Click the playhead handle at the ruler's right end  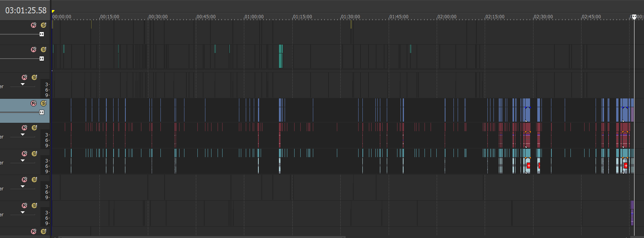tap(634, 17)
